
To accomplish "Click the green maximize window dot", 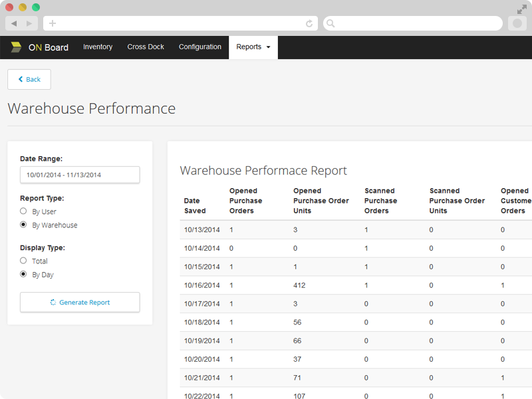I will (x=36, y=7).
